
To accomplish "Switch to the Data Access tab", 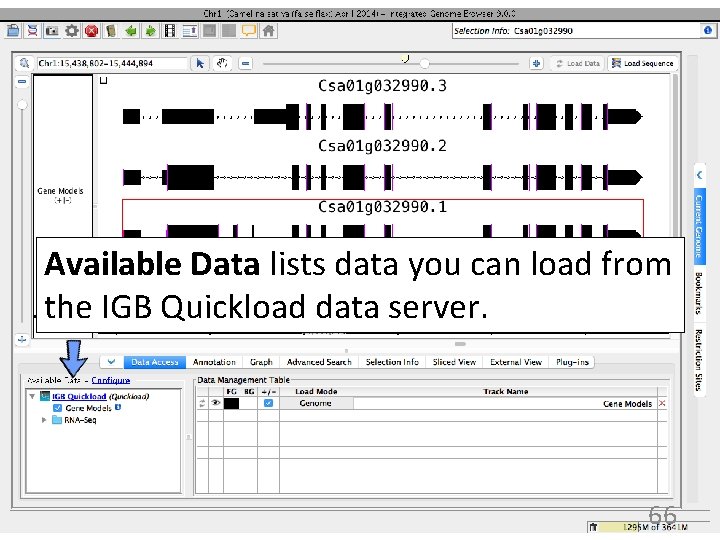I will pyautogui.click(x=155, y=362).
